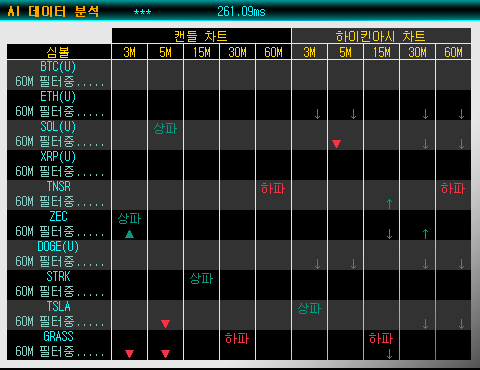Click the Heikin-Ashi 30M column header
Viewport: 480px width, 370px height.
(417, 52)
